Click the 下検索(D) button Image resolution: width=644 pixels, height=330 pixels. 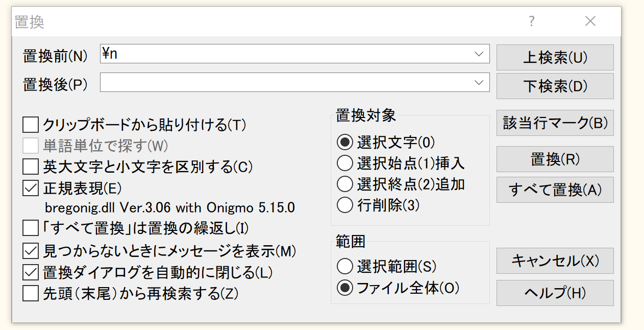pyautogui.click(x=555, y=86)
